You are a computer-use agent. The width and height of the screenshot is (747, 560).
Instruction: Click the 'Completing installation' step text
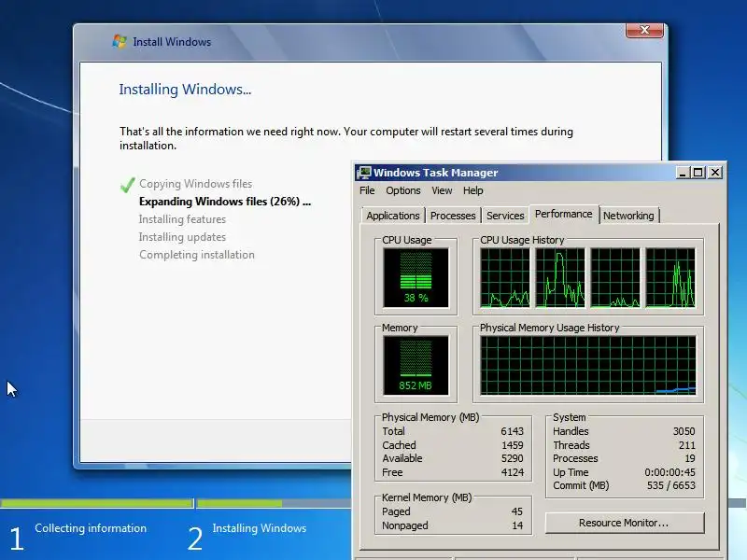pos(197,255)
